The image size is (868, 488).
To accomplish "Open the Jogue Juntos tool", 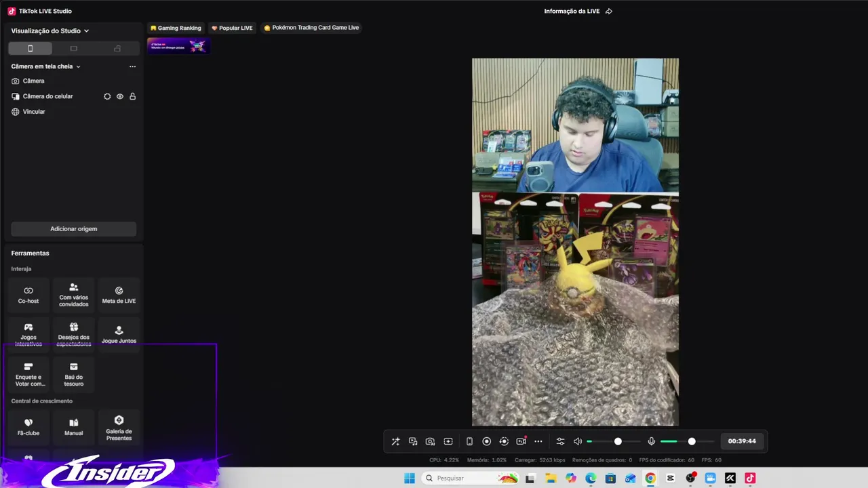I will pos(119,334).
